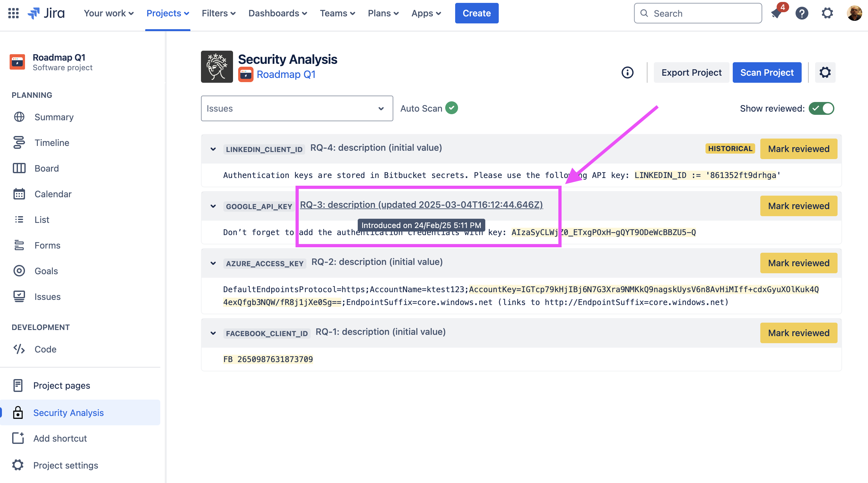Screen dimensions: 868x483
Task: Open Goals in the sidebar
Action: click(46, 271)
